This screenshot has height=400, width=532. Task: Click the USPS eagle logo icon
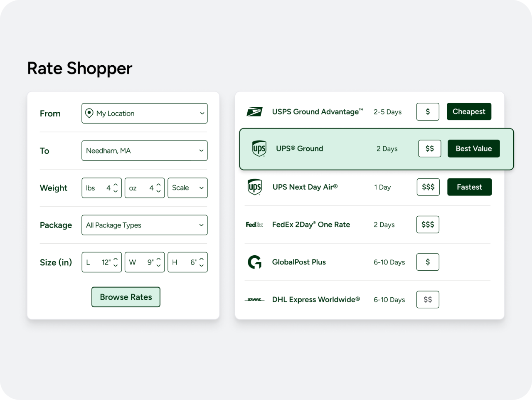click(254, 111)
